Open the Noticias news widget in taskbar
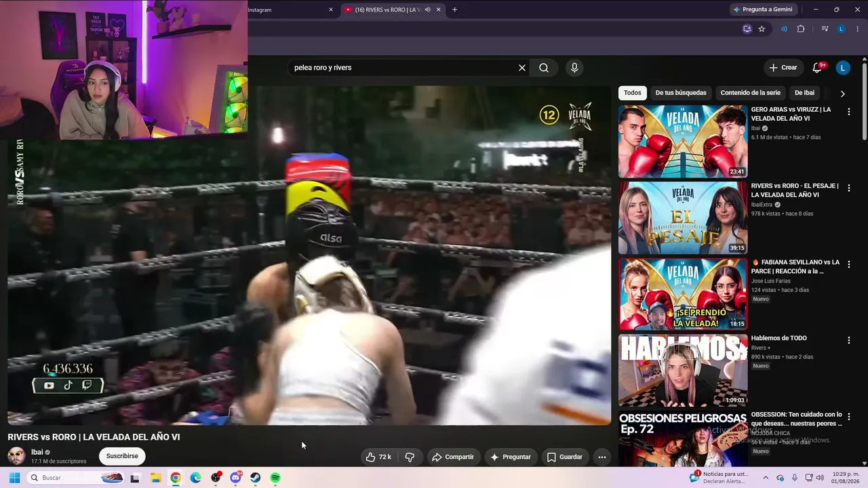Viewport: 868px width, 488px height. 719,478
